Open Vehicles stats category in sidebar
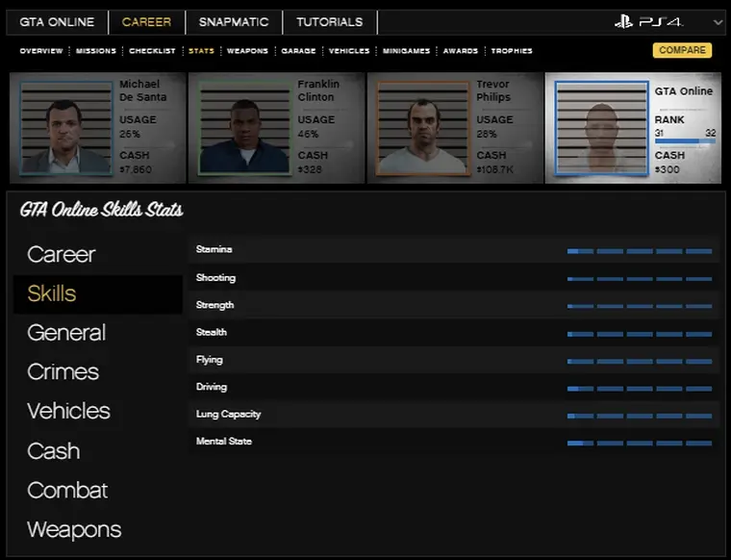The width and height of the screenshot is (731, 560). click(68, 411)
